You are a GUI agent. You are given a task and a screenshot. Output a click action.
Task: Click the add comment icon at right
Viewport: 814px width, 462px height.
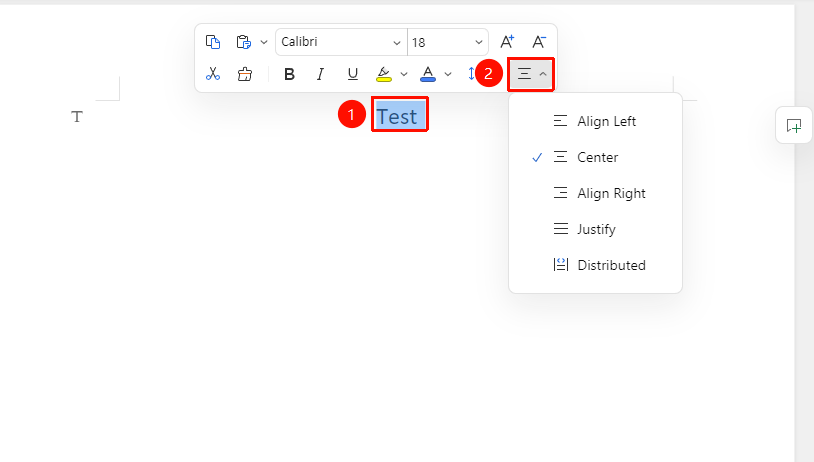tap(794, 126)
